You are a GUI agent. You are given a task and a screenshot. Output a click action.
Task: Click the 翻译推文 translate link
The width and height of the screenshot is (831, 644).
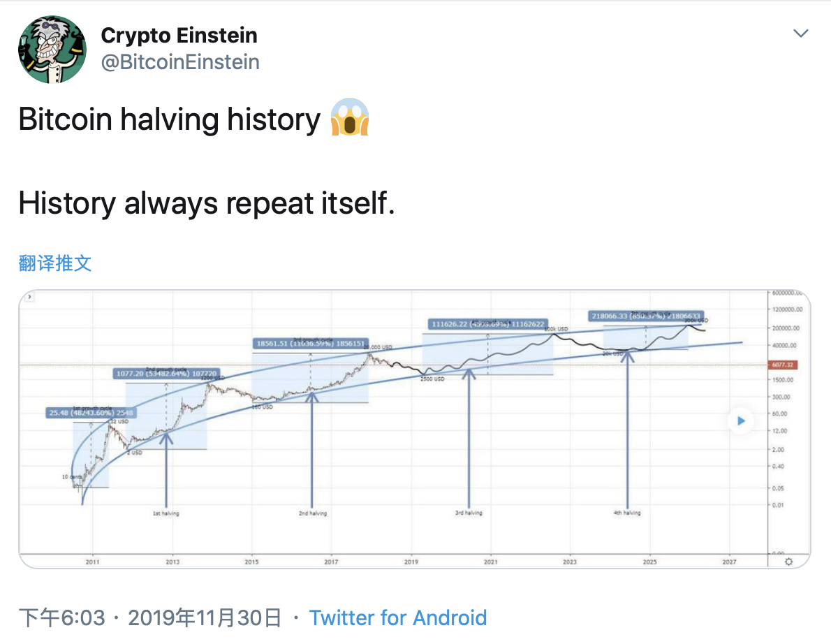(x=55, y=263)
